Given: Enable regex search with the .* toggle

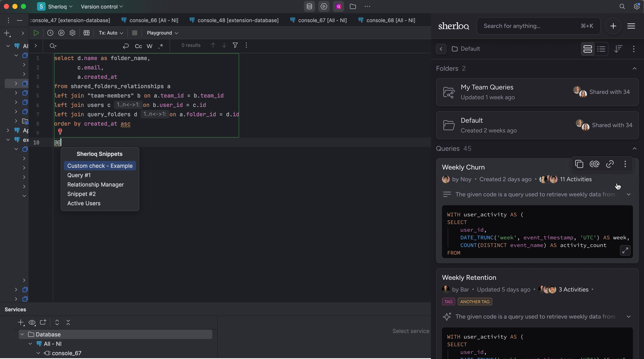Looking at the screenshot, I should (161, 46).
